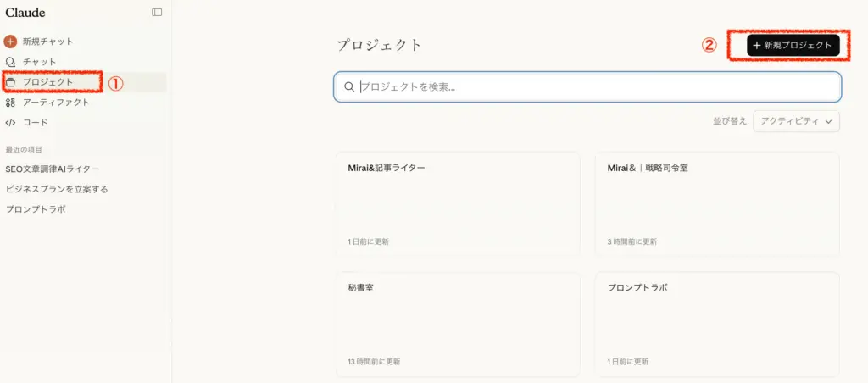Open 新規チャット in the sidebar
The height and width of the screenshot is (383, 868).
click(x=47, y=42)
